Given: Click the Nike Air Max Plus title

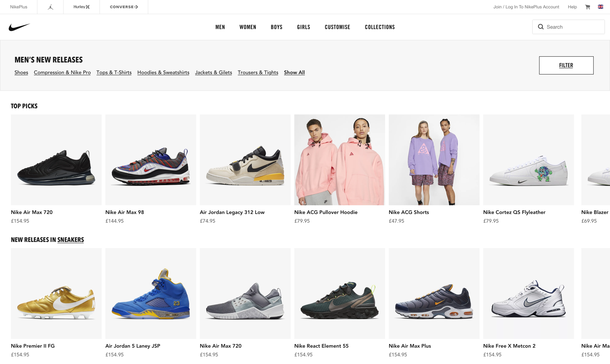Looking at the screenshot, I should click(410, 346).
